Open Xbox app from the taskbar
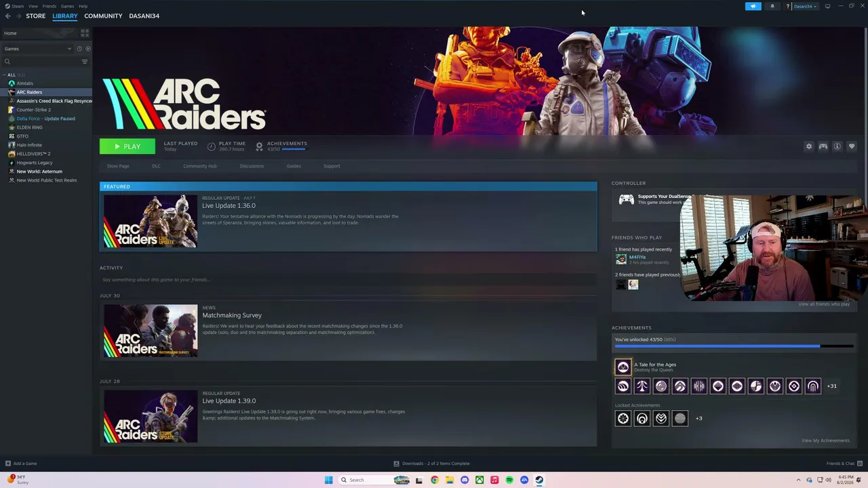This screenshot has height=488, width=868. (479, 480)
